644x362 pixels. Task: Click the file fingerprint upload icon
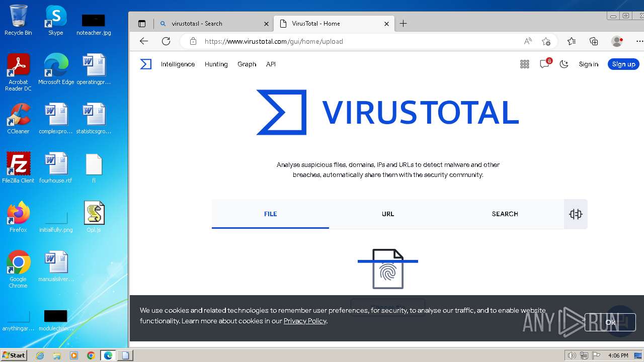pyautogui.click(x=388, y=269)
